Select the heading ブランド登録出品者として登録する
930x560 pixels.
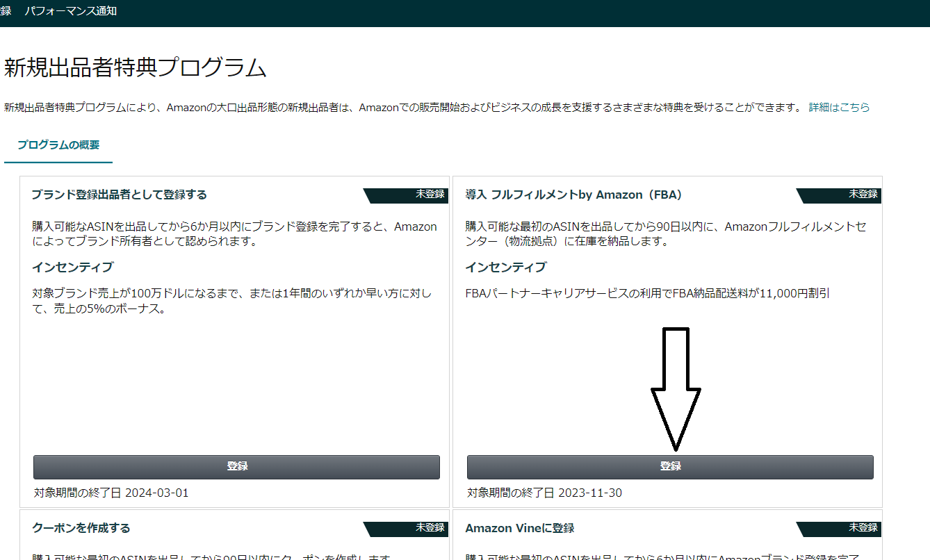[x=120, y=195]
